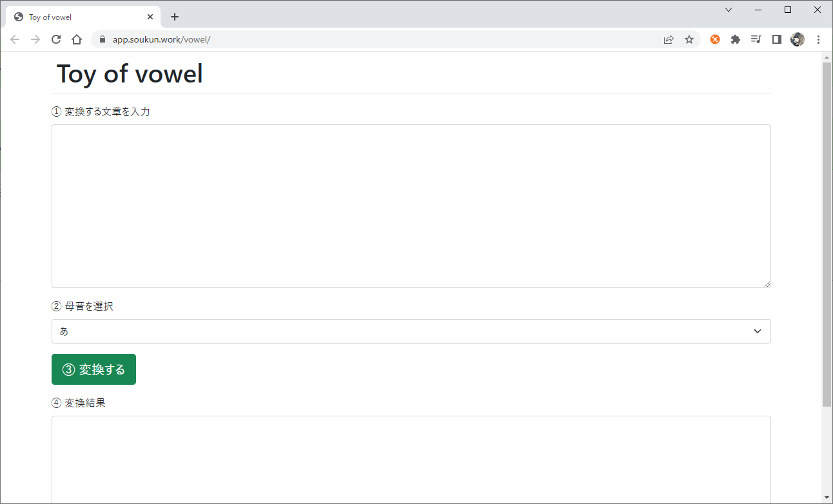Viewport: 833px width, 504px height.
Task: Reload the Toy of vowel page
Action: (x=56, y=39)
